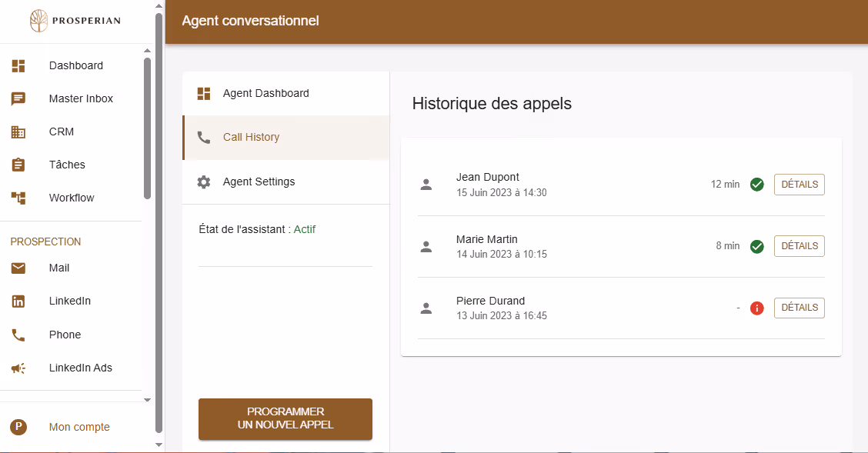Image resolution: width=868 pixels, height=453 pixels.
Task: Click the green success check on Jean Dupont's call
Action: click(756, 185)
